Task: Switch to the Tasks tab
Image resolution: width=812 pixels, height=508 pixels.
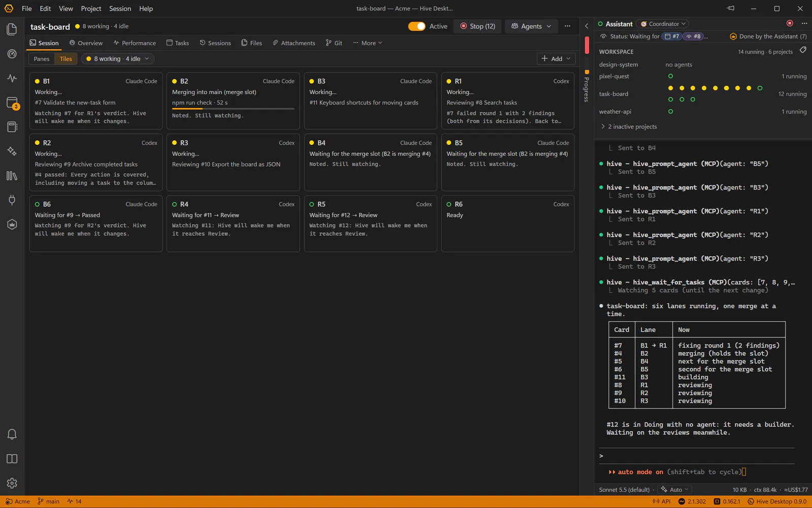Action: [x=178, y=43]
